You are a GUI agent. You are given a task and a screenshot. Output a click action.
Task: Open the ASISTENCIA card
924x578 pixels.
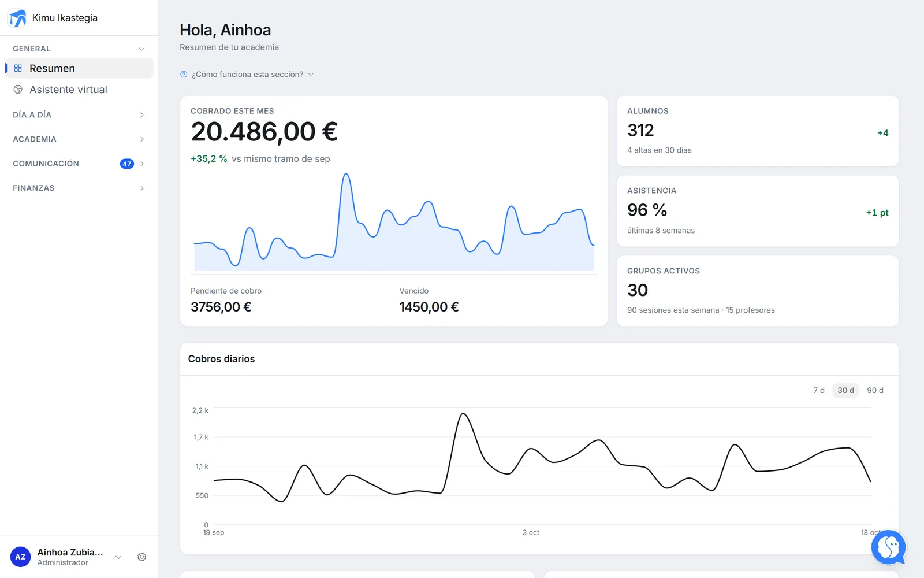coord(758,211)
